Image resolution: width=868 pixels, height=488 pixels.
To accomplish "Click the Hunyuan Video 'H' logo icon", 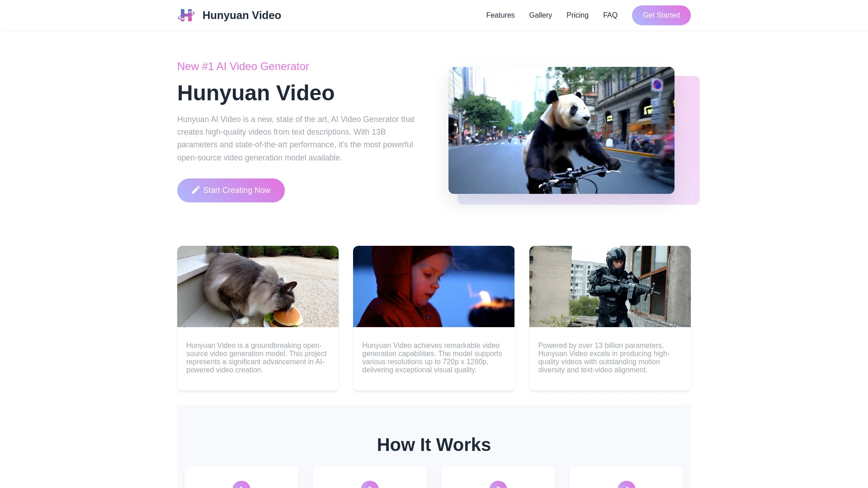I will (x=186, y=15).
